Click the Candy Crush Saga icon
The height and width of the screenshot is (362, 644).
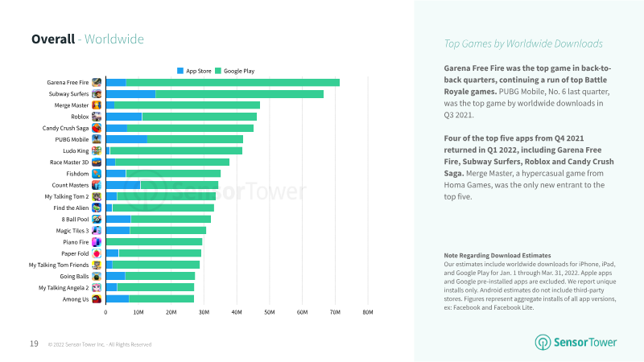tap(97, 128)
